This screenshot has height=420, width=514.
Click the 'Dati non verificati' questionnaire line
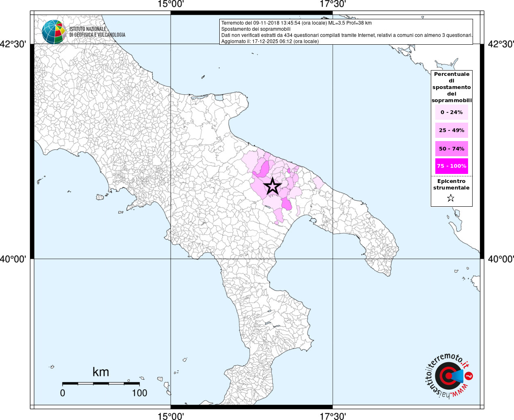pyautogui.click(x=347, y=35)
